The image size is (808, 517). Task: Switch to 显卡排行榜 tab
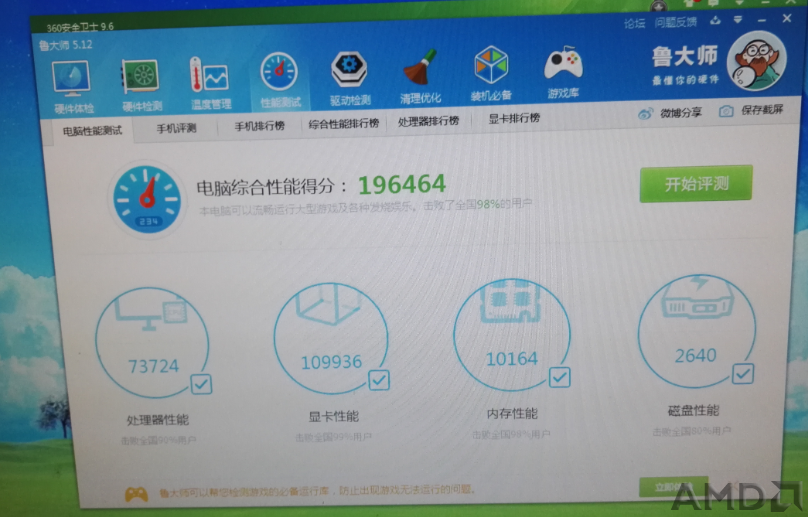pos(514,119)
